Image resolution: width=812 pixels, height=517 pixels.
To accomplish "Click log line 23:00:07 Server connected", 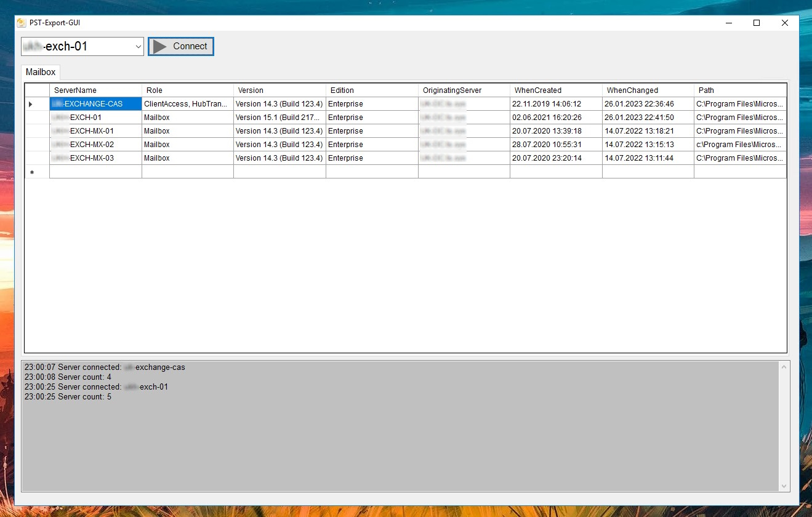I will pos(105,367).
